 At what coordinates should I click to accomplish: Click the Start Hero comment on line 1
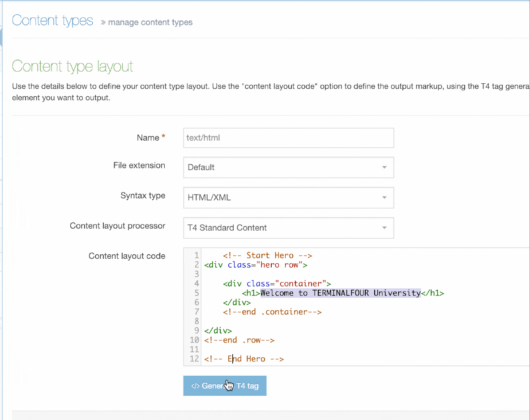(x=267, y=256)
